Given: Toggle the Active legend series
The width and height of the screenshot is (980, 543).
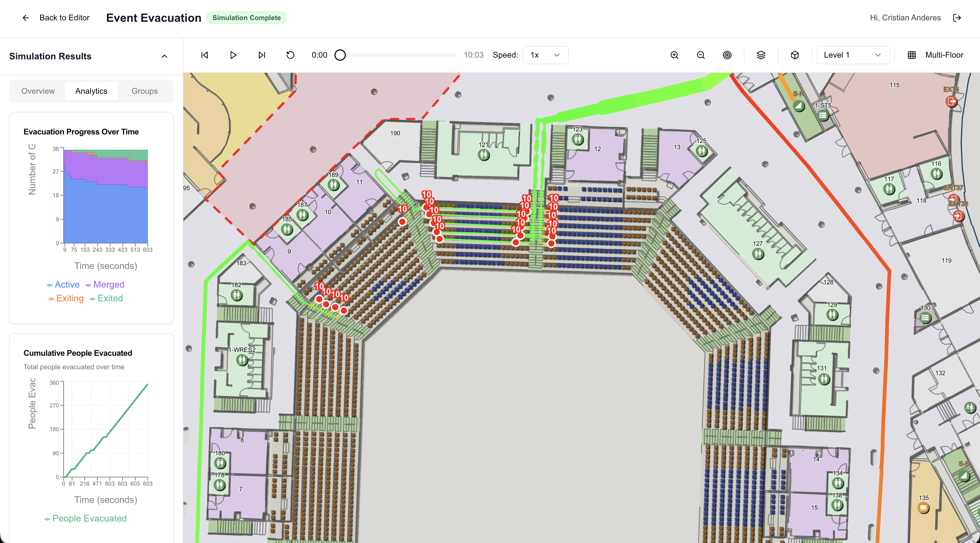Looking at the screenshot, I should [x=63, y=285].
